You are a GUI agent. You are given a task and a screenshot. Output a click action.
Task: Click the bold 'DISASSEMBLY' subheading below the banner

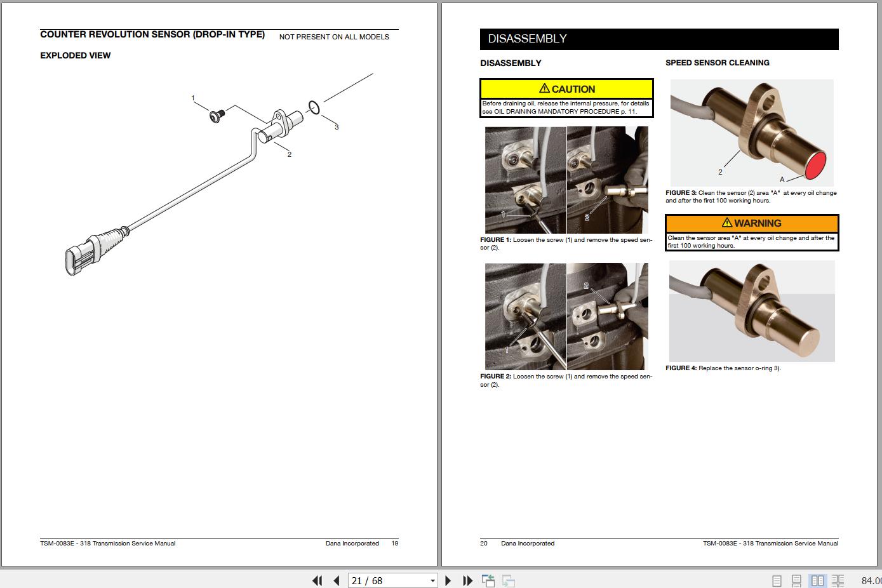click(x=511, y=63)
